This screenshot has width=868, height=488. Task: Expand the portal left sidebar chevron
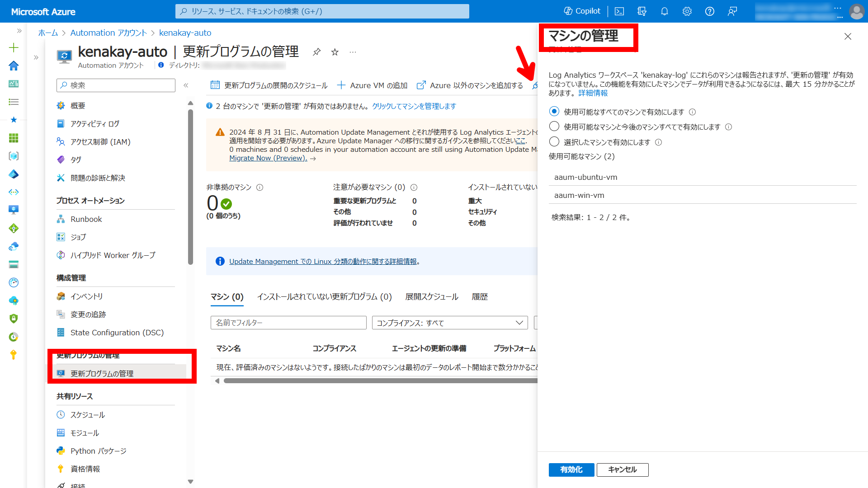[x=19, y=31]
